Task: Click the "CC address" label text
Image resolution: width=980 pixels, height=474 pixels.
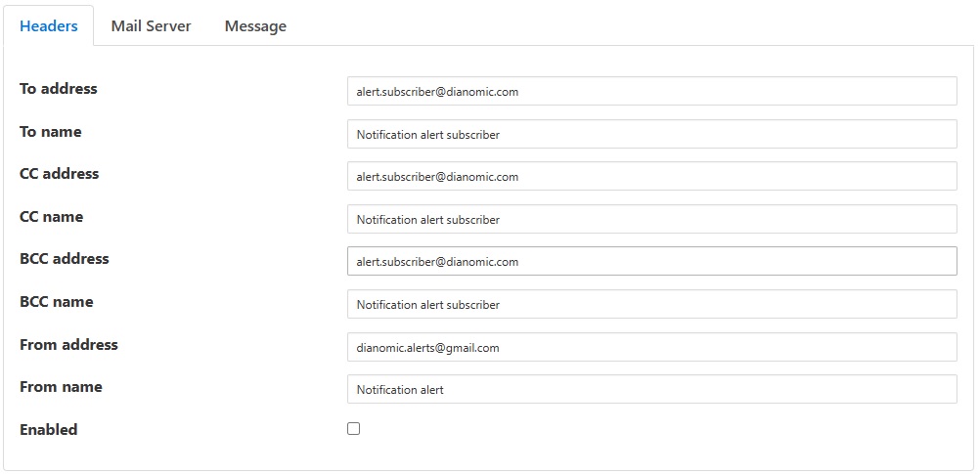Action: tap(60, 174)
